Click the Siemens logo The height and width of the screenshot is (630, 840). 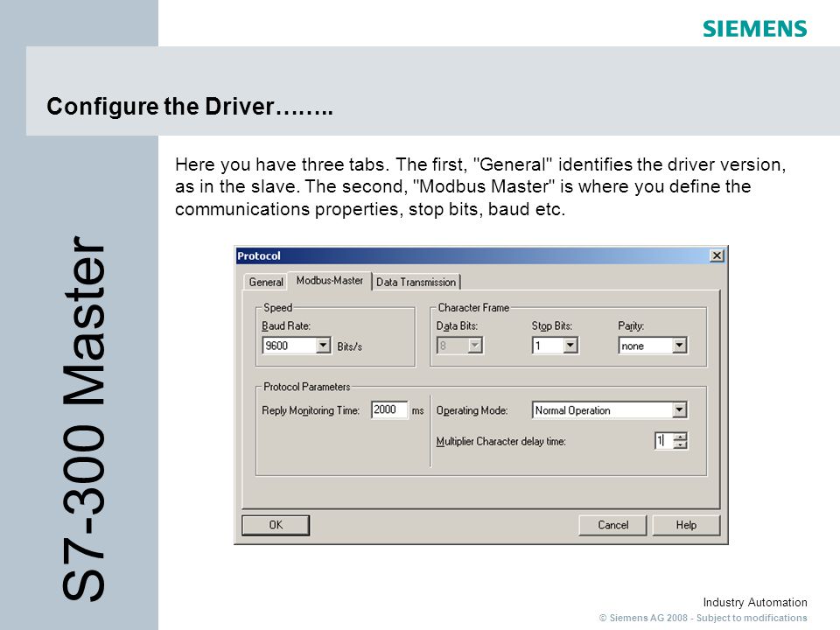click(755, 29)
